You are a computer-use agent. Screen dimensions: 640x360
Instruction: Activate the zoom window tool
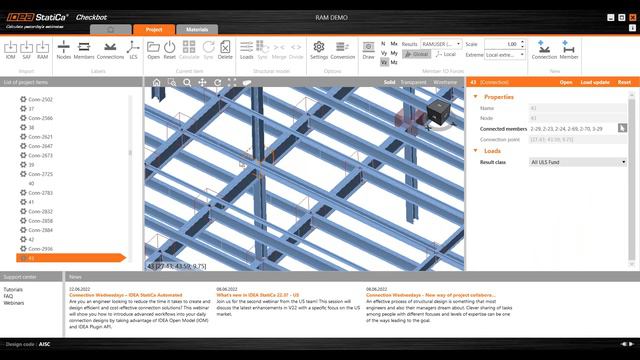pos(172,82)
